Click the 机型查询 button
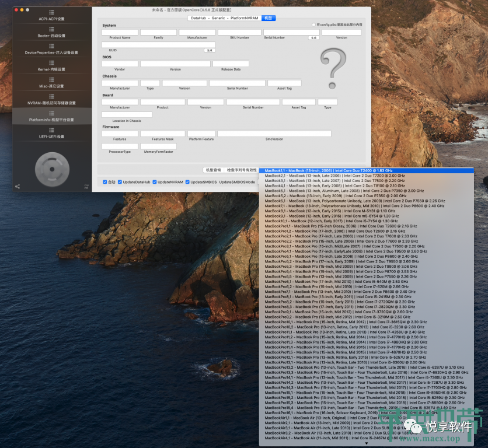Image resolution: width=488 pixels, height=448 pixels. click(213, 170)
